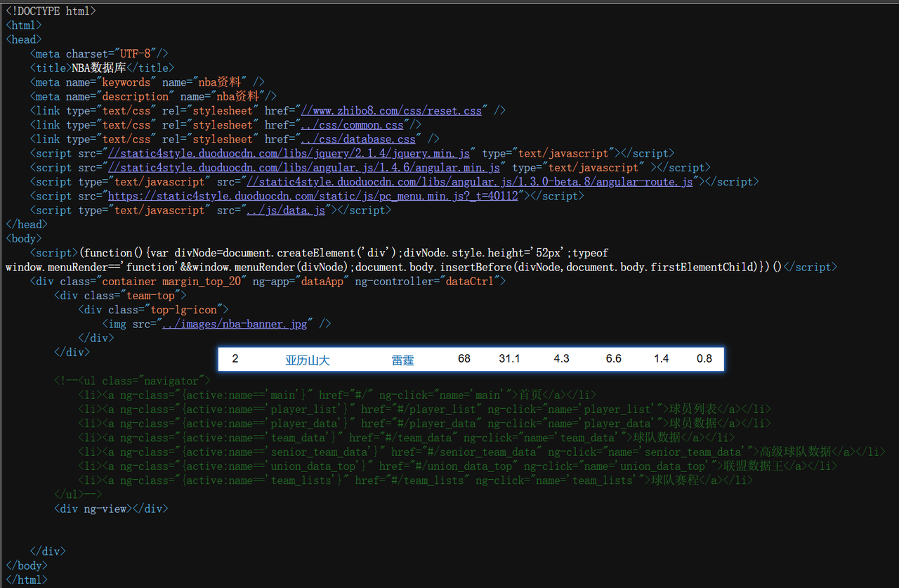Screen dimensions: 899x588
Task: Click the commented "navigator" class value
Action: point(171,381)
